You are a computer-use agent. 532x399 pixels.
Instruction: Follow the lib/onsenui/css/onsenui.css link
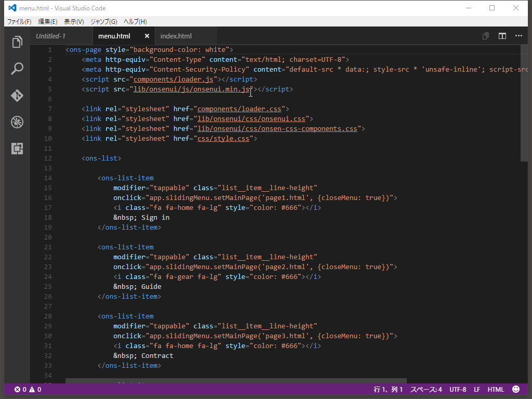(251, 118)
